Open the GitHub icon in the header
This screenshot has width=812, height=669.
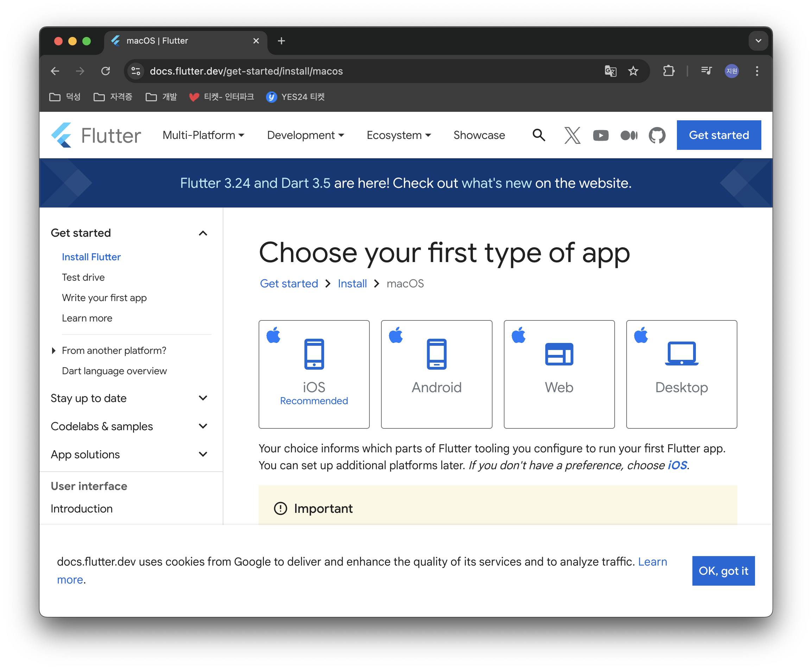(x=657, y=135)
